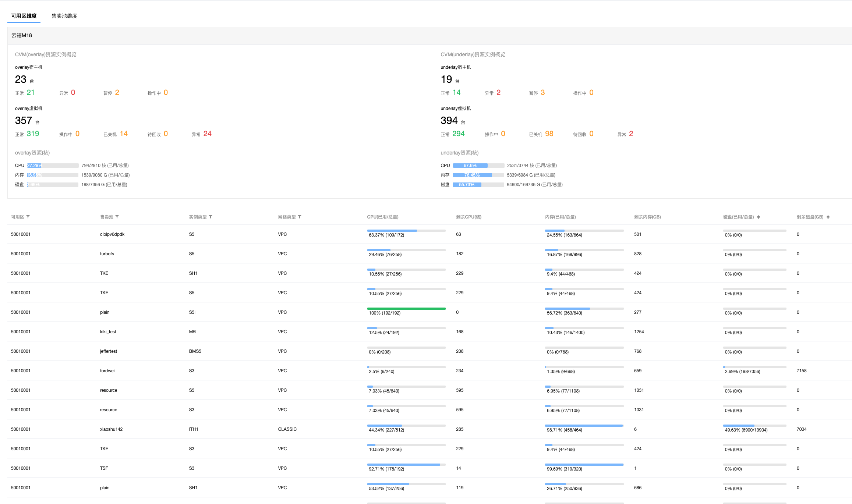The image size is (852, 504).
Task: Click the overlay 内存 16.95% progress bar
Action: [x=53, y=175]
